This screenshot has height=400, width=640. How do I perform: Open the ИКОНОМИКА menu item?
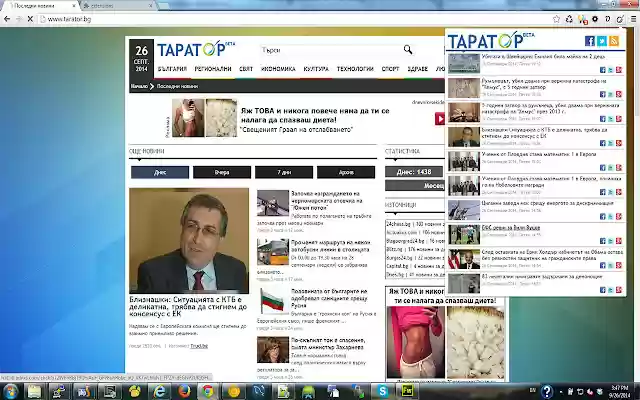click(x=278, y=69)
